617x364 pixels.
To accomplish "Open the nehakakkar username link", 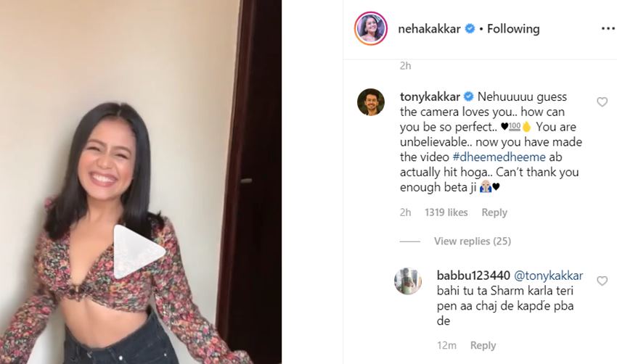I will point(429,29).
